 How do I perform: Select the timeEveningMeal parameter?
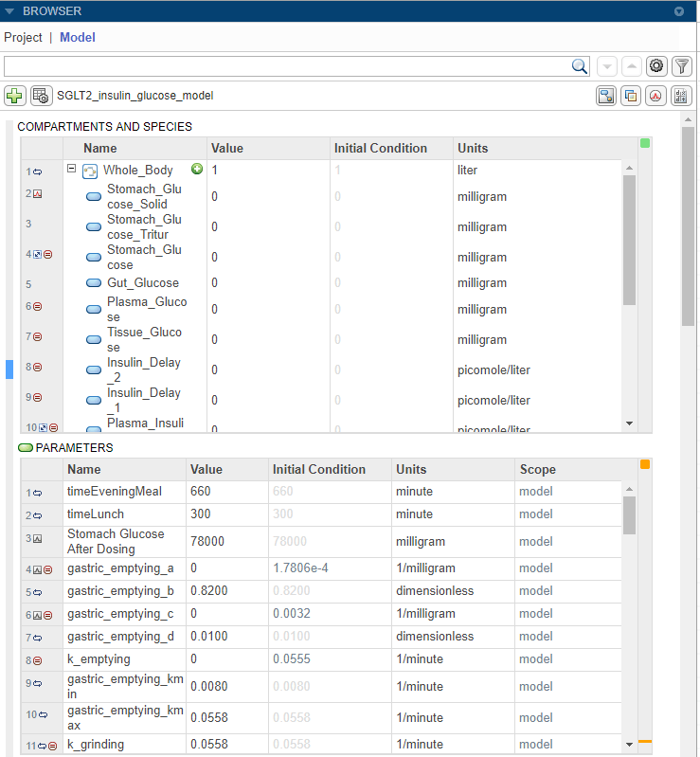(115, 492)
